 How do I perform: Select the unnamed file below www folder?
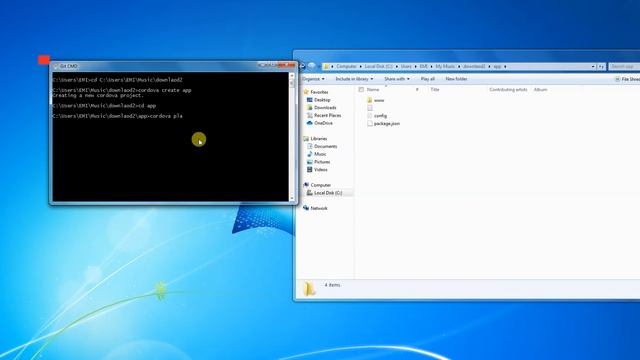pos(370,108)
